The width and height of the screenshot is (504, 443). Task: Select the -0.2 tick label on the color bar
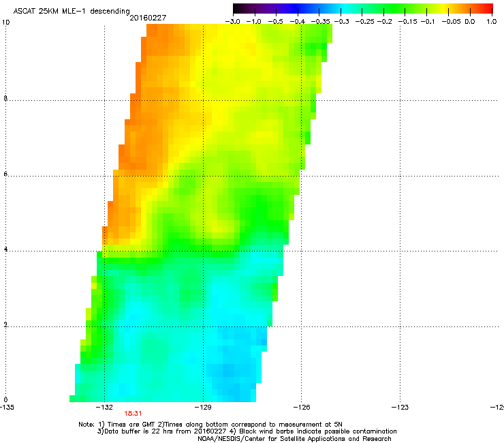point(384,22)
